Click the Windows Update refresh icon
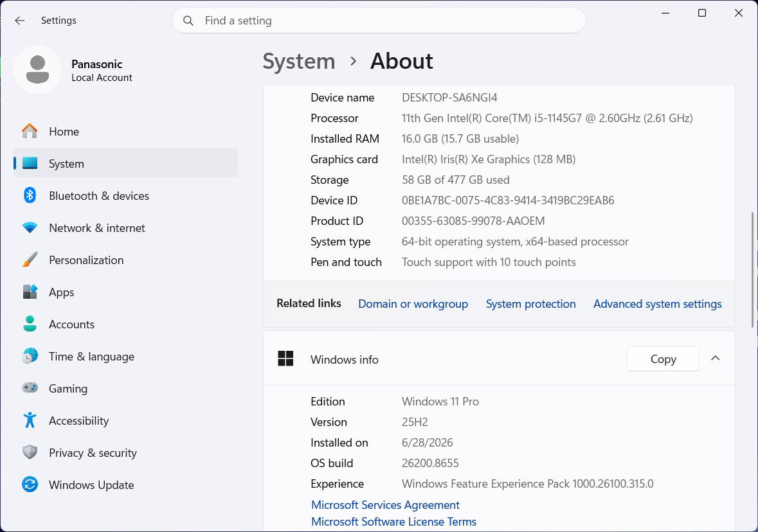758x532 pixels. (30, 484)
